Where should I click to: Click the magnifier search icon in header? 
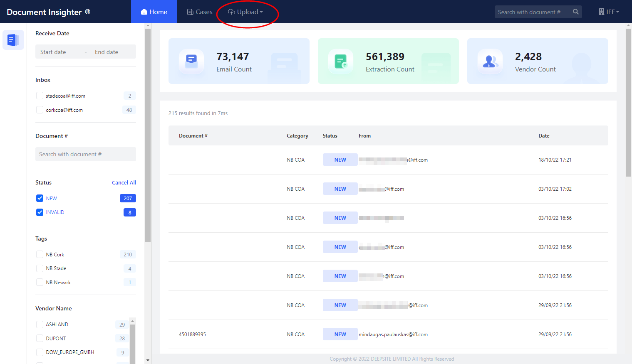click(x=575, y=12)
